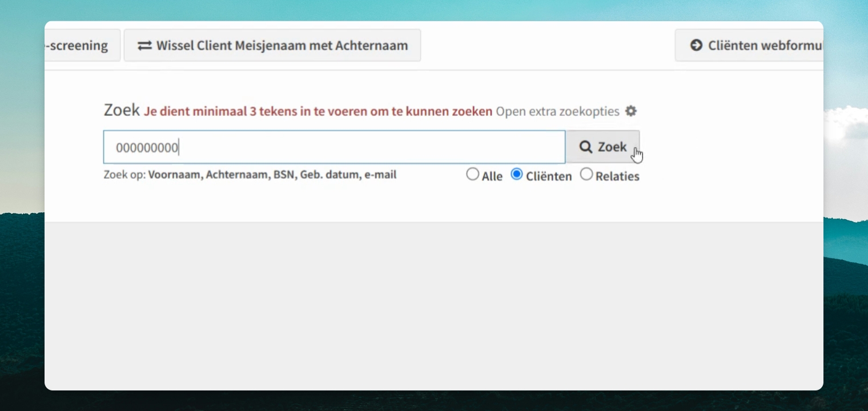Select the Alle radio button
The image size is (868, 411).
(472, 174)
